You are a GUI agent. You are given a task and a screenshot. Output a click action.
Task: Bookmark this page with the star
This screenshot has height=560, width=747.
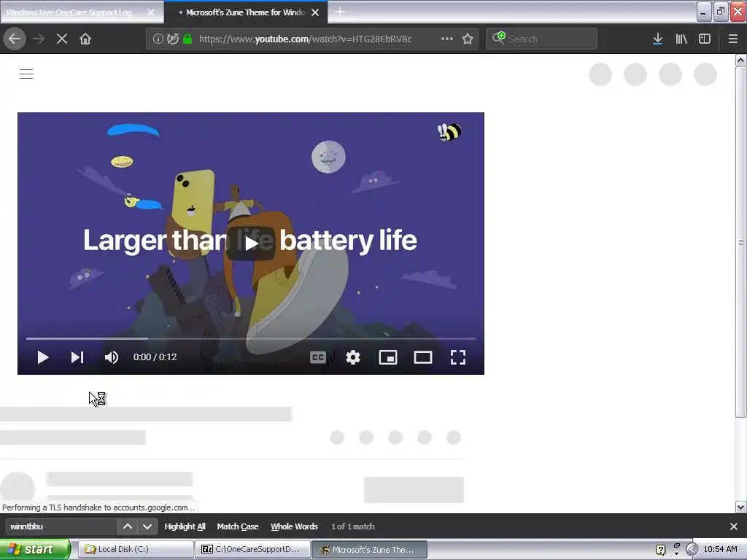tap(468, 39)
